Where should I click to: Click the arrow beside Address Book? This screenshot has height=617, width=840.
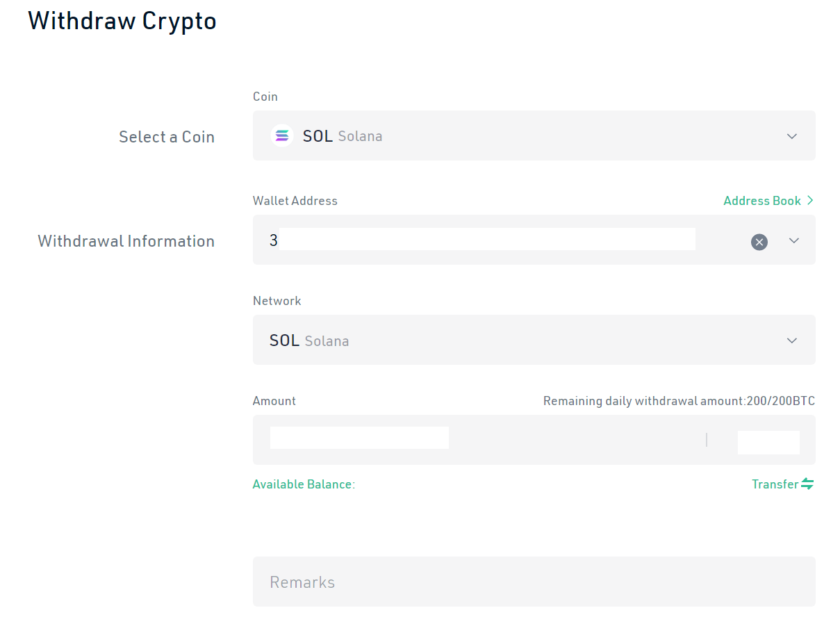coord(809,201)
